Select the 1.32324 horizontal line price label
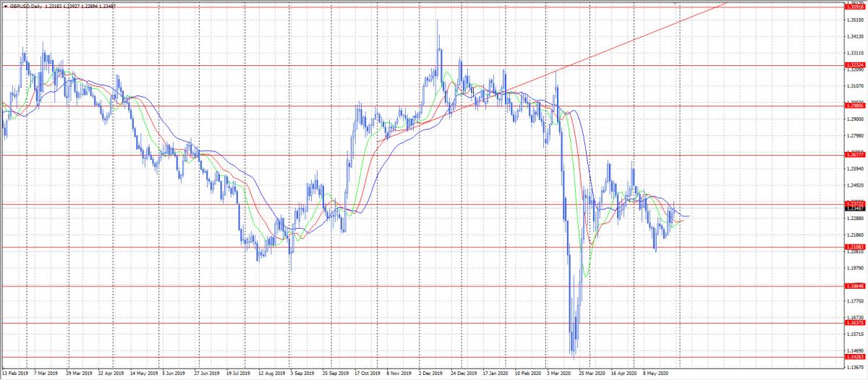This screenshot has height=380, width=868. [x=856, y=65]
